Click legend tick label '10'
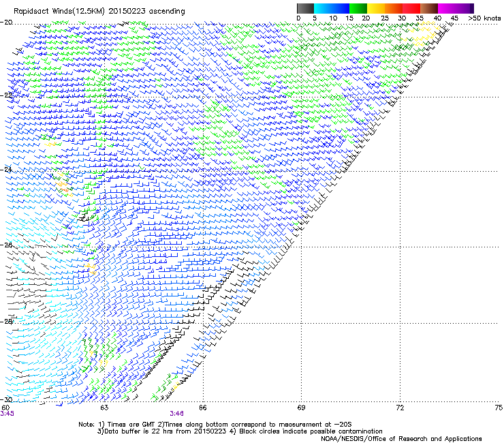The image size is (504, 443). [333, 18]
